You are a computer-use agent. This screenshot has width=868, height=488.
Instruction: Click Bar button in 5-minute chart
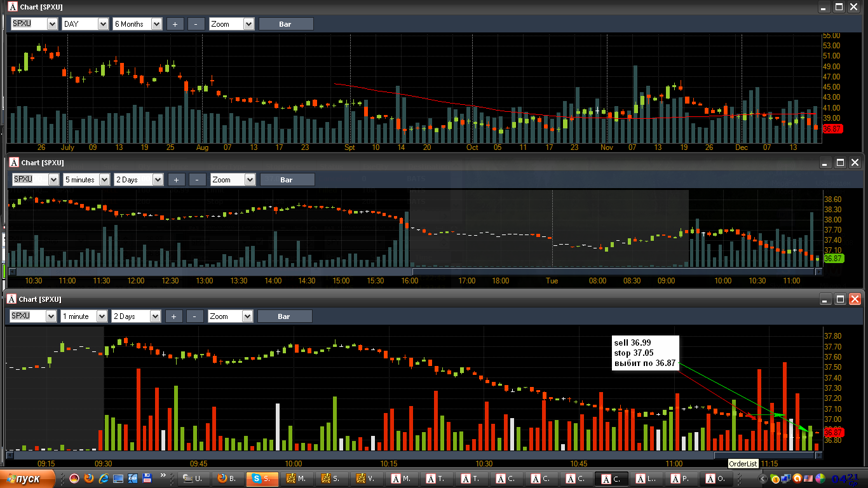[x=287, y=180]
